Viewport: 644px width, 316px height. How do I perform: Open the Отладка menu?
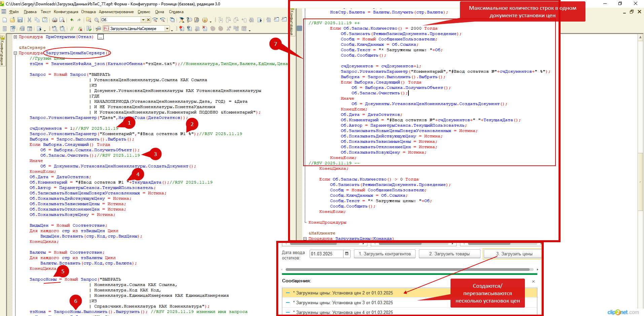(x=88, y=12)
